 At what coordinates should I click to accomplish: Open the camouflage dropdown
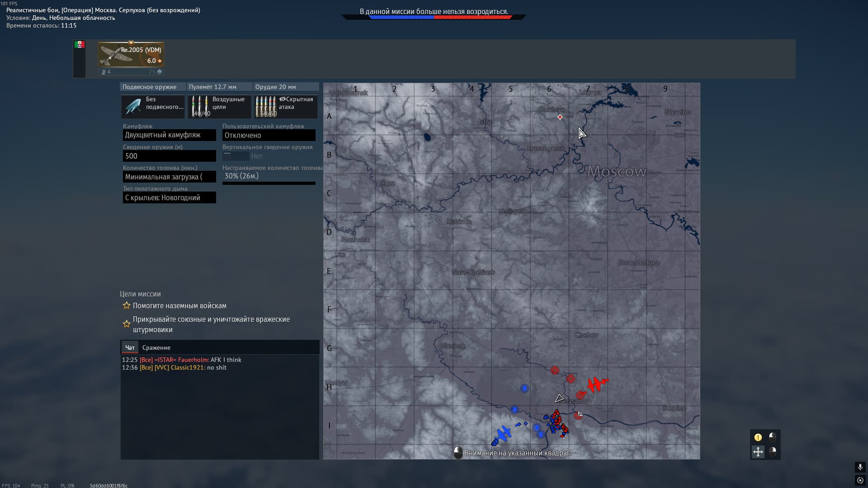pos(169,135)
